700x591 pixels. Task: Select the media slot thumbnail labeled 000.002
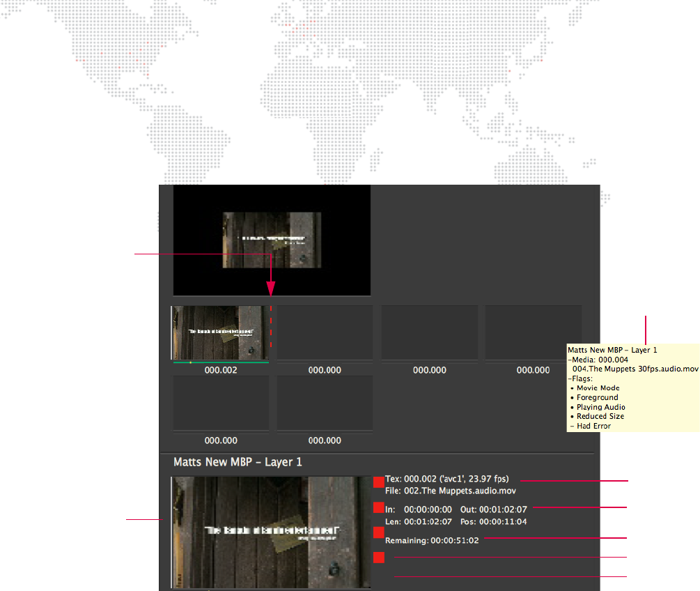point(221,333)
